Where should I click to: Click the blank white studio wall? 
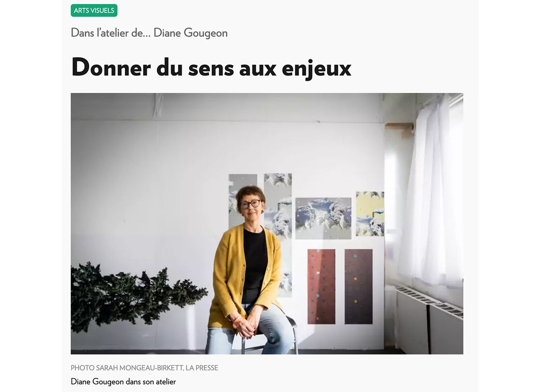[x=149, y=186]
